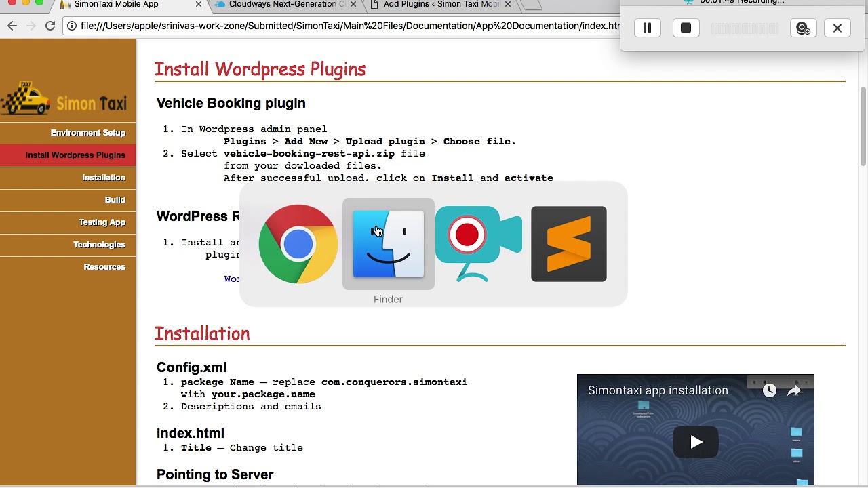Focus the browser address bar
868x488 pixels.
349,26
